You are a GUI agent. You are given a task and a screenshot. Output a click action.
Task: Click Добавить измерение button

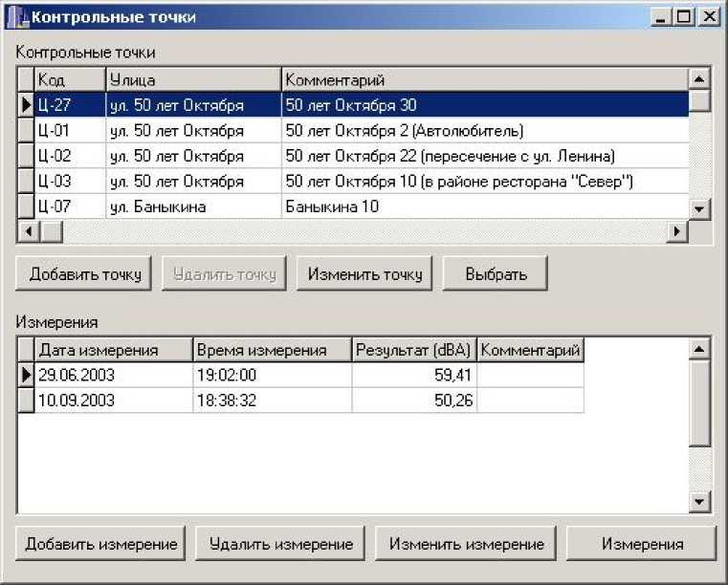pyautogui.click(x=100, y=544)
